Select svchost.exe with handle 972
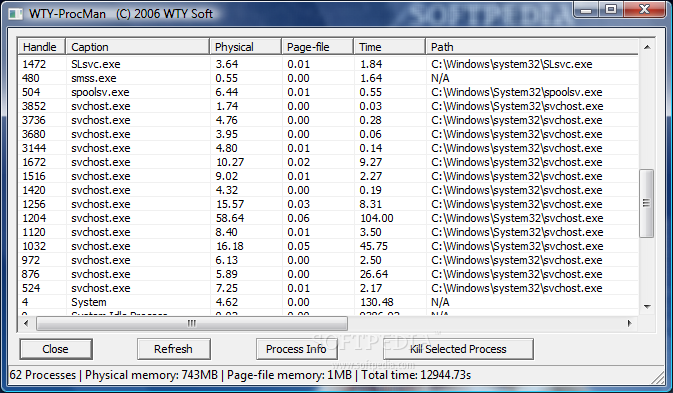Viewport: 673px width, 393px height. [328, 260]
